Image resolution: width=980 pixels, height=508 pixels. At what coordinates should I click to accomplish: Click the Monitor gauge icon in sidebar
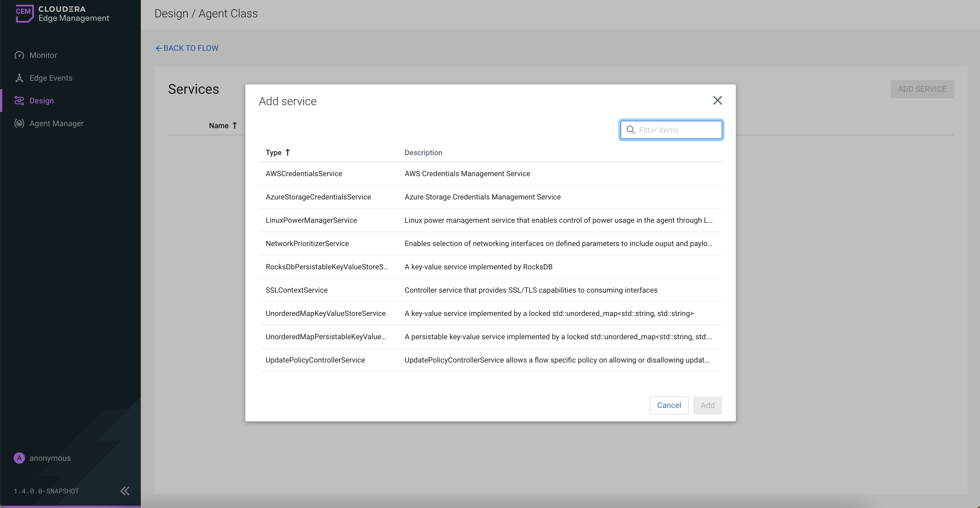click(x=19, y=55)
